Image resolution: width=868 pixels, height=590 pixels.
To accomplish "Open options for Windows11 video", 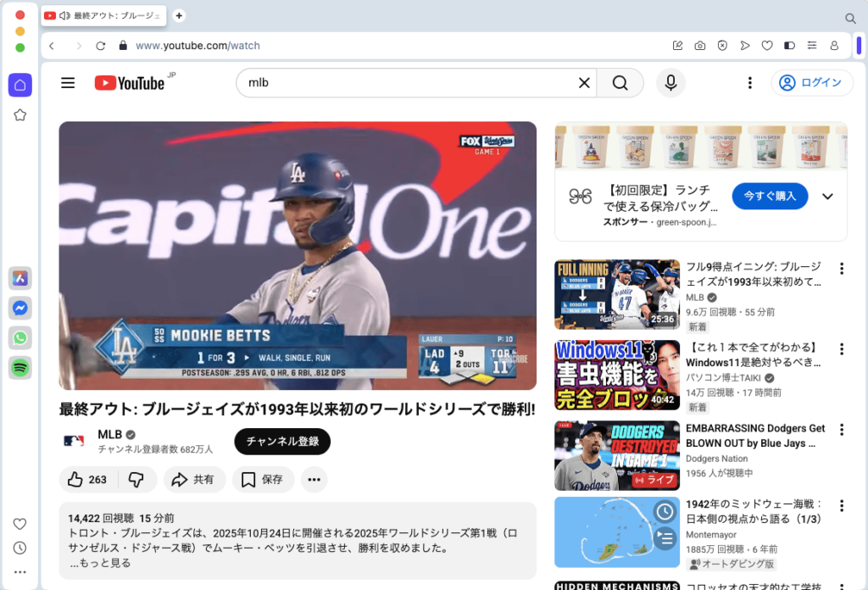I will [x=842, y=349].
